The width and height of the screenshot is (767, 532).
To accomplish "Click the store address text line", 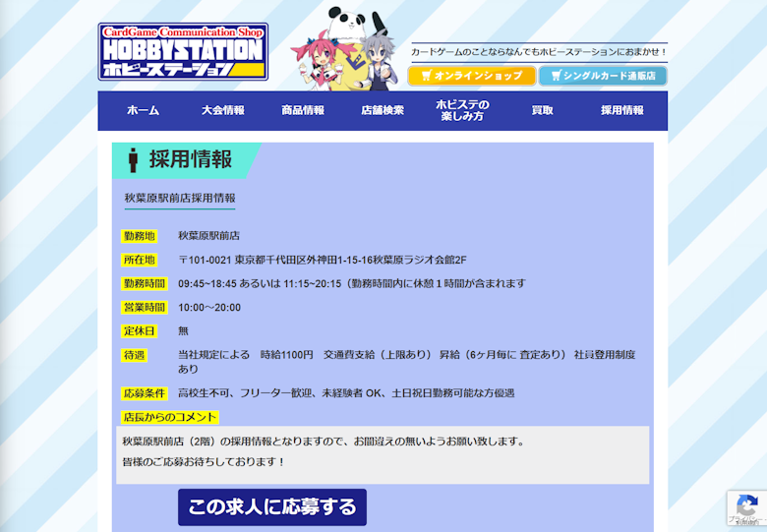I will coord(322,260).
